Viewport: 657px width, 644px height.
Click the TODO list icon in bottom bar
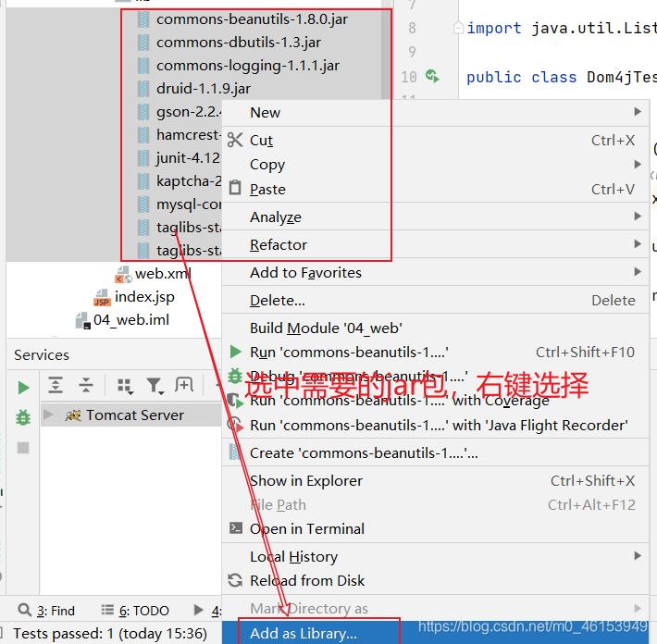point(107,610)
